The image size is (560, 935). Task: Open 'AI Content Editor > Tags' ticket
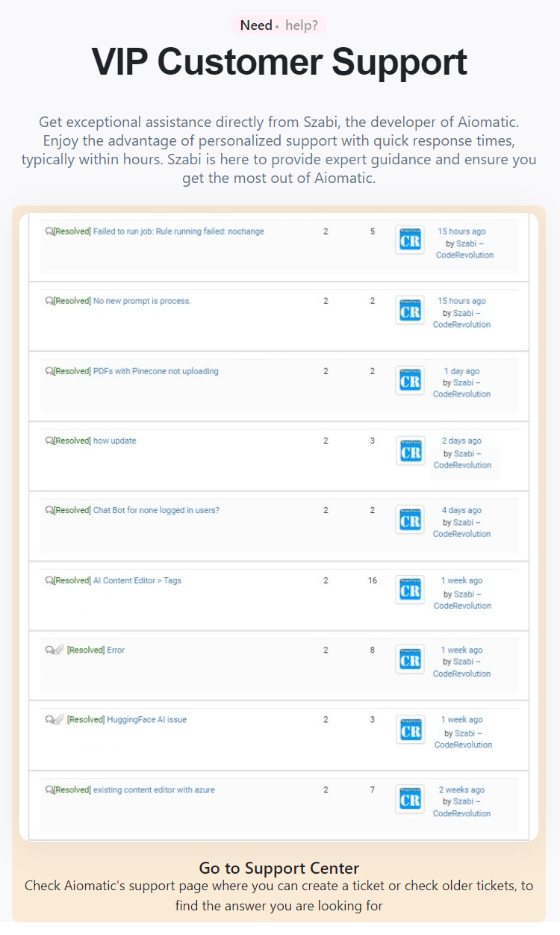(137, 580)
